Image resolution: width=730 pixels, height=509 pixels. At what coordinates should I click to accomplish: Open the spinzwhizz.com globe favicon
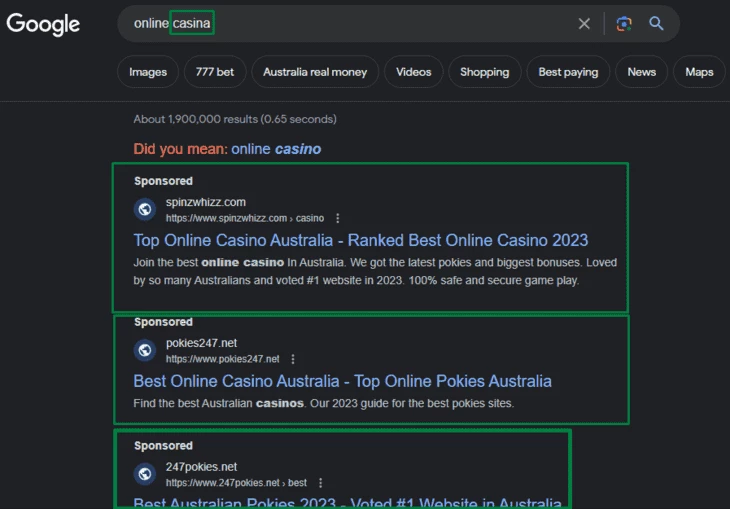(145, 209)
